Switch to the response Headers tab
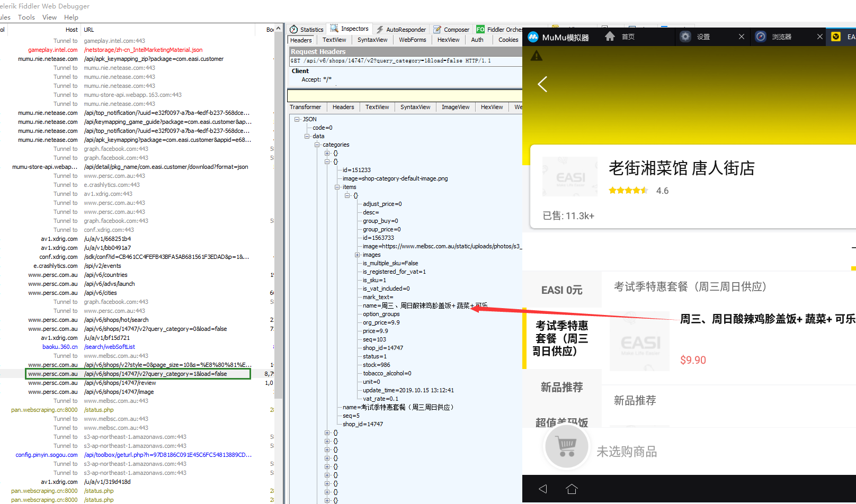Image resolution: width=856 pixels, height=504 pixels. click(x=343, y=107)
